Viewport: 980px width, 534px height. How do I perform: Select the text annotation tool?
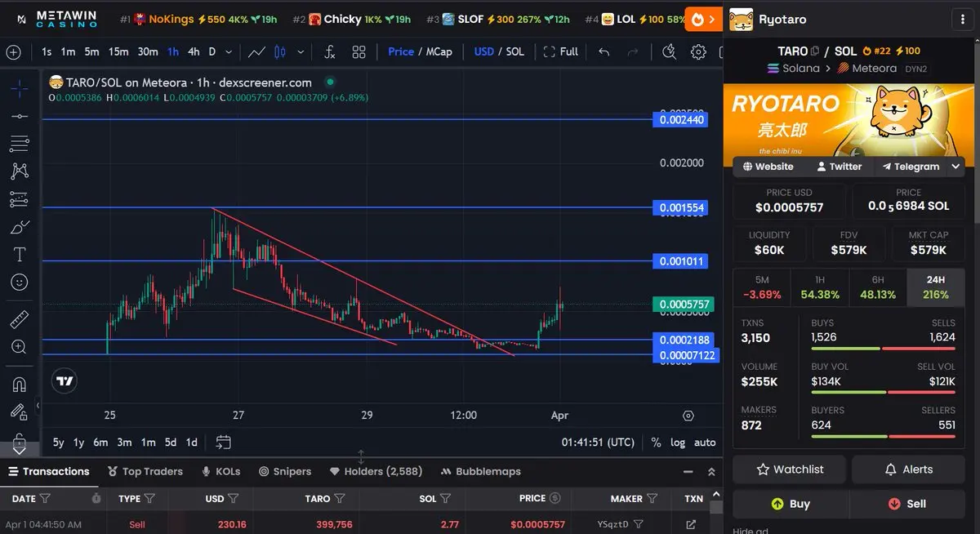coord(20,255)
